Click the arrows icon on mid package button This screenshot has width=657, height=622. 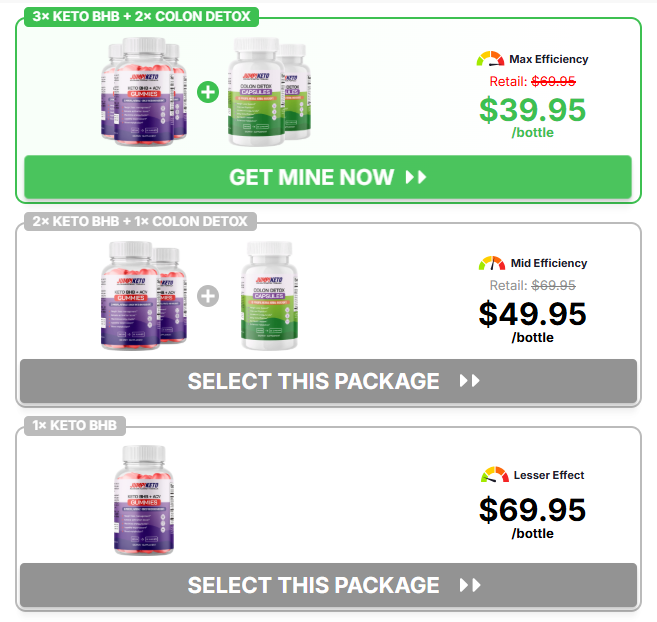[469, 381]
